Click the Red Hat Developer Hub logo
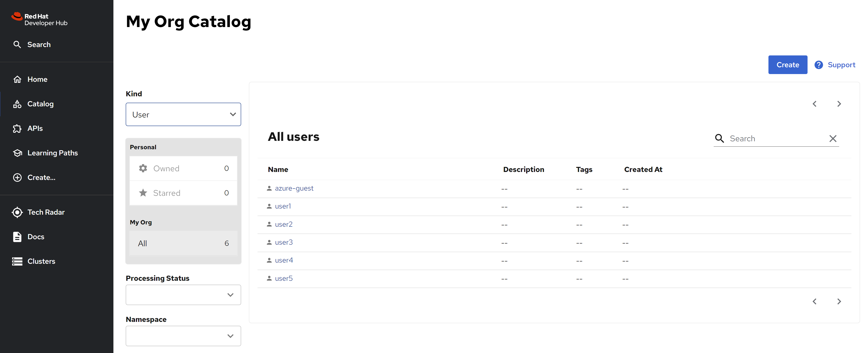The width and height of the screenshot is (868, 353). 39,19
